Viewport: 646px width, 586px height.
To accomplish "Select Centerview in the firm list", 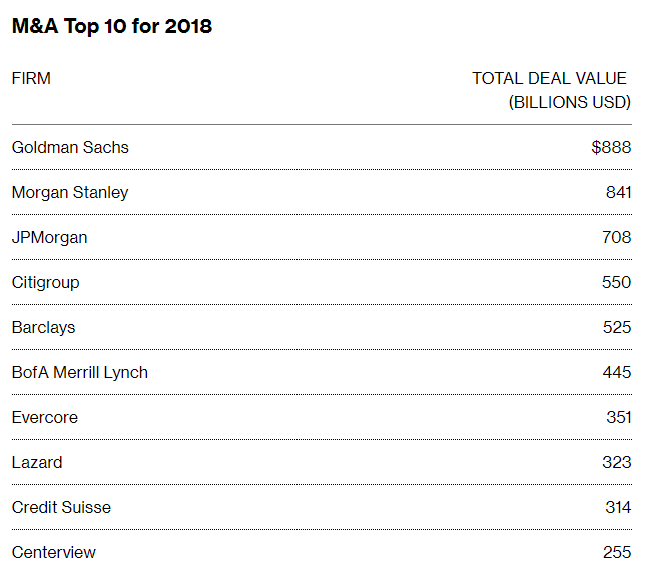I will [x=54, y=552].
